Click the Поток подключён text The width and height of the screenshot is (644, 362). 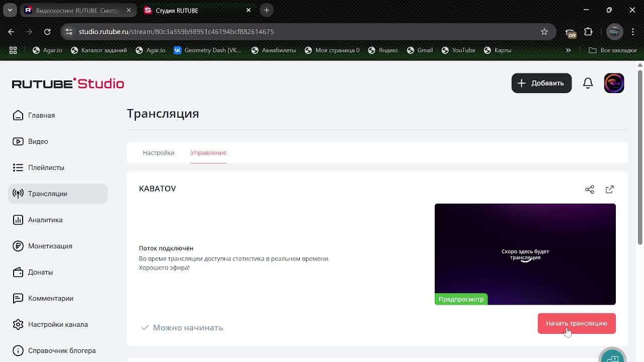click(166, 248)
